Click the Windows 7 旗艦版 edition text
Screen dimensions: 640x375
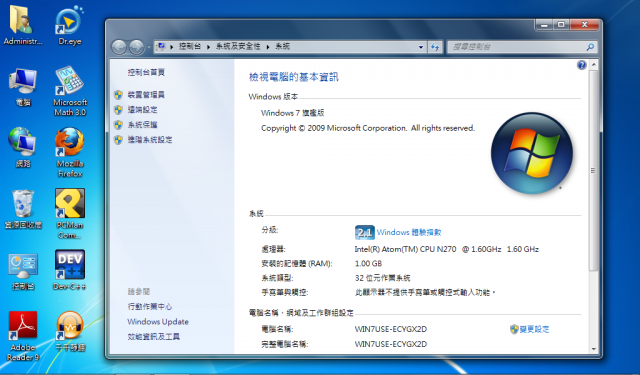pos(293,113)
